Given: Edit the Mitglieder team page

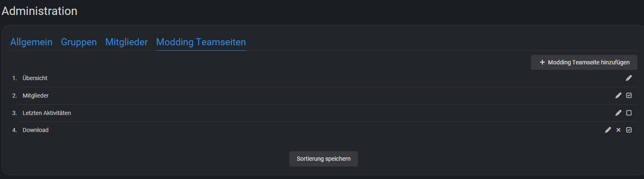Looking at the screenshot, I should click(x=618, y=96).
